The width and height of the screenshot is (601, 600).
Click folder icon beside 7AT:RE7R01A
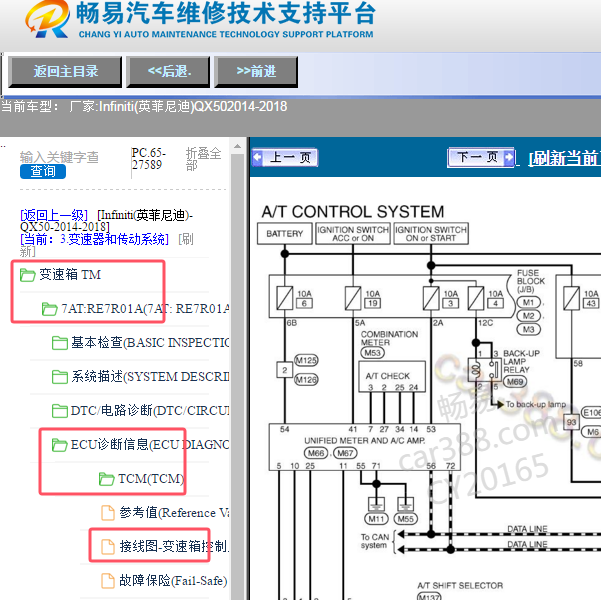pyautogui.click(x=49, y=309)
